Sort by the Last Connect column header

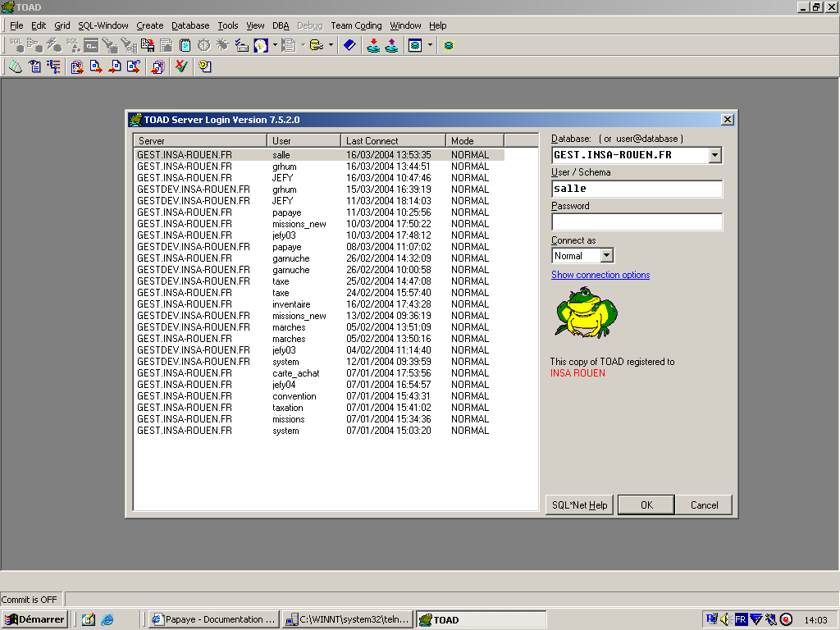click(393, 141)
